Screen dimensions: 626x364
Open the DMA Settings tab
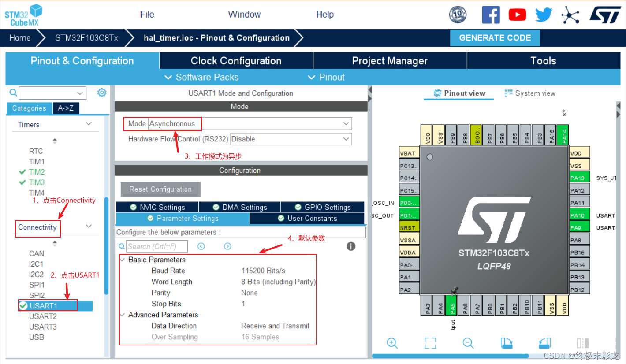(x=240, y=207)
